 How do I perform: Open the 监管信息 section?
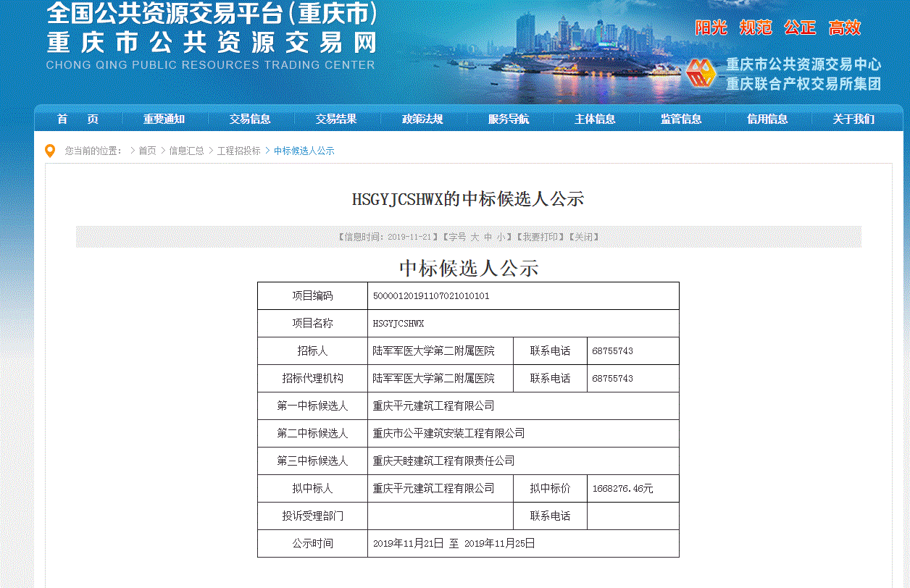681,119
